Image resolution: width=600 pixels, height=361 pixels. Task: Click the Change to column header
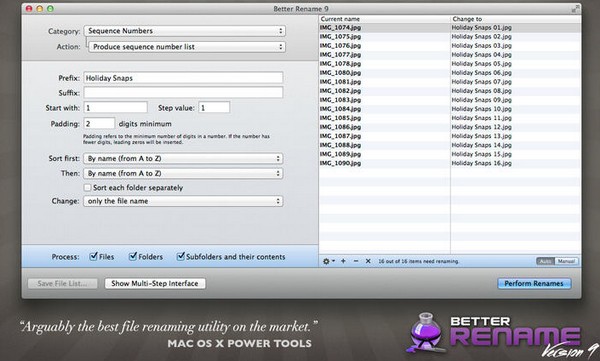pyautogui.click(x=516, y=19)
